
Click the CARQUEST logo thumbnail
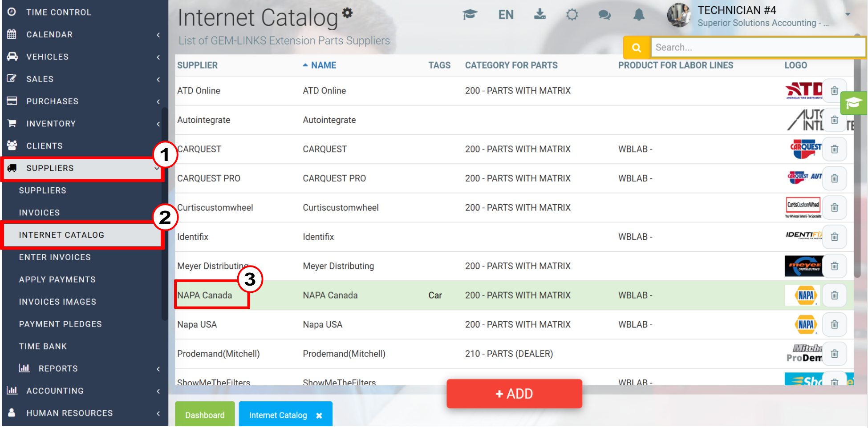(806, 149)
